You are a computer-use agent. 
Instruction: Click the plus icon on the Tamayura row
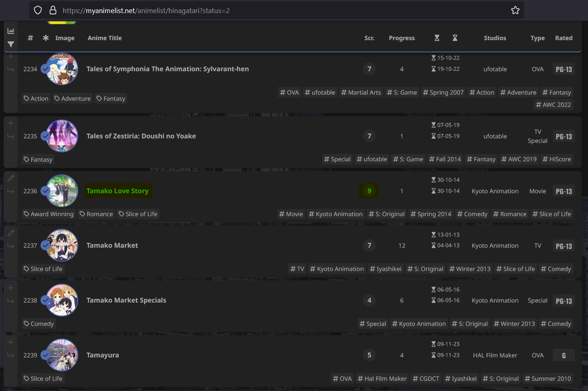tap(11, 342)
